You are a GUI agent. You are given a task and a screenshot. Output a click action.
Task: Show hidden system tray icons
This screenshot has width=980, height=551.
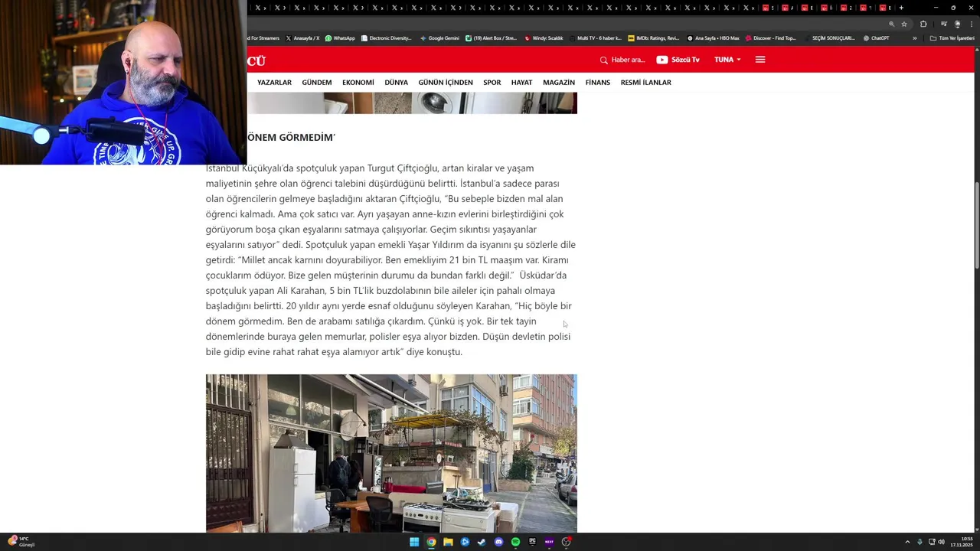[x=907, y=542]
